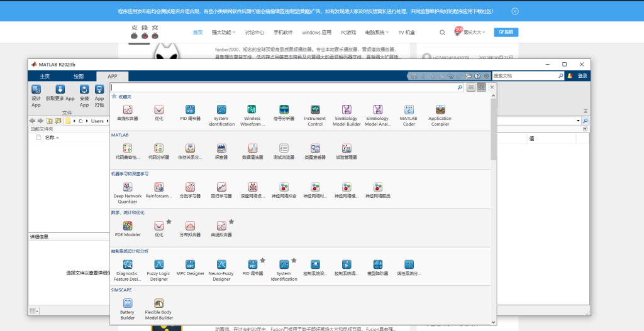Open Application Compiler app
This screenshot has height=331, width=644.
point(440,116)
